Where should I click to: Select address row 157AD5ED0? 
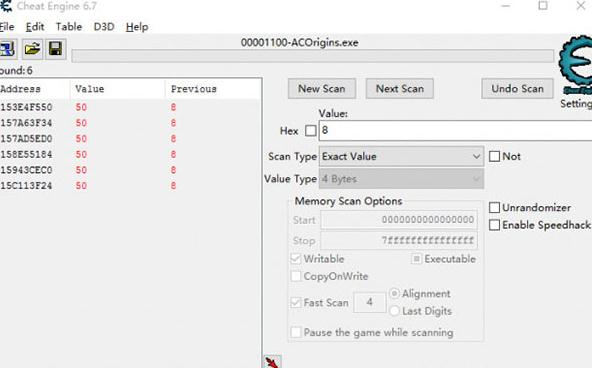click(x=130, y=139)
